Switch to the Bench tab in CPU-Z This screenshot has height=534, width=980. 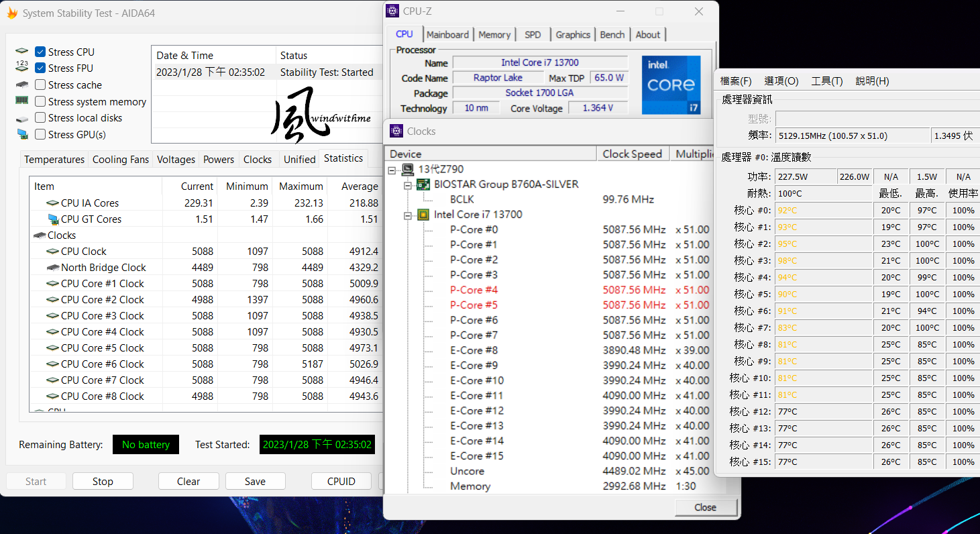612,34
